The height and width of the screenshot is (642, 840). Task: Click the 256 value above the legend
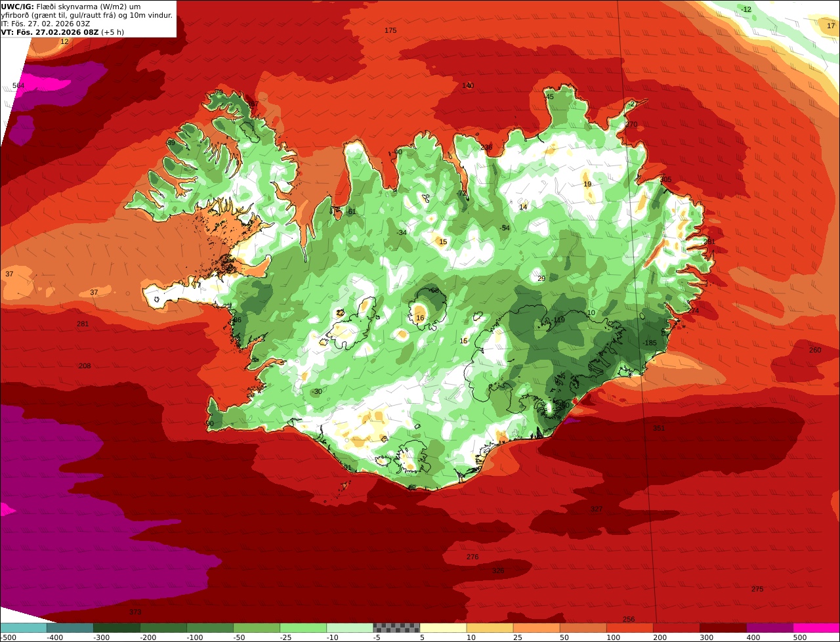(629, 619)
